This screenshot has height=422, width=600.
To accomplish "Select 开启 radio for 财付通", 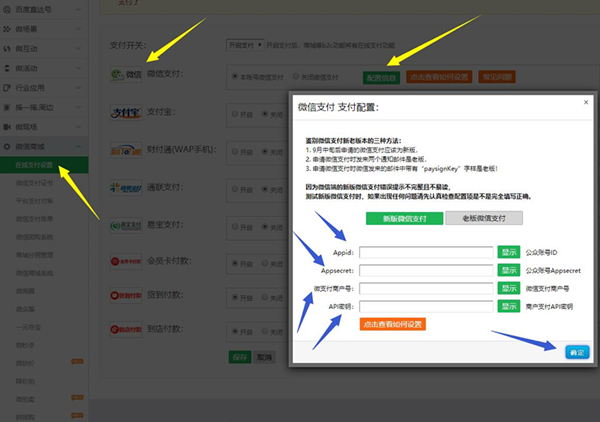I will click(x=235, y=152).
